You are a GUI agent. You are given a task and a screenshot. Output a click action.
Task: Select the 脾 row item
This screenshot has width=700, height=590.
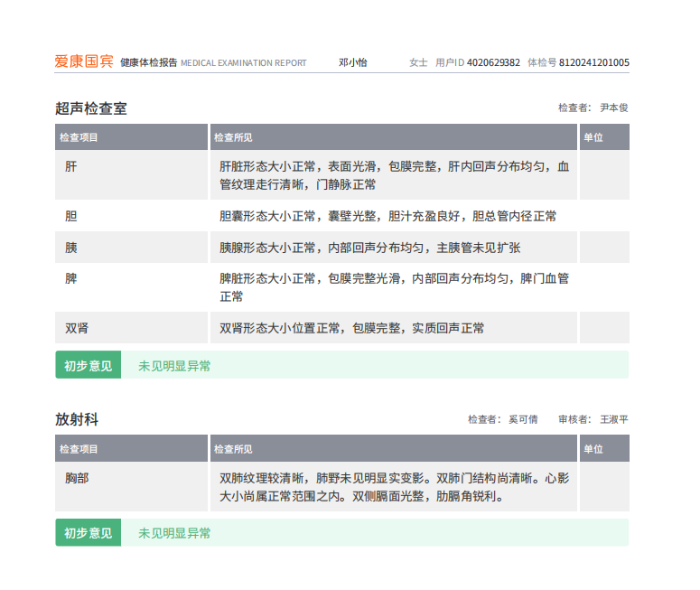[71, 279]
